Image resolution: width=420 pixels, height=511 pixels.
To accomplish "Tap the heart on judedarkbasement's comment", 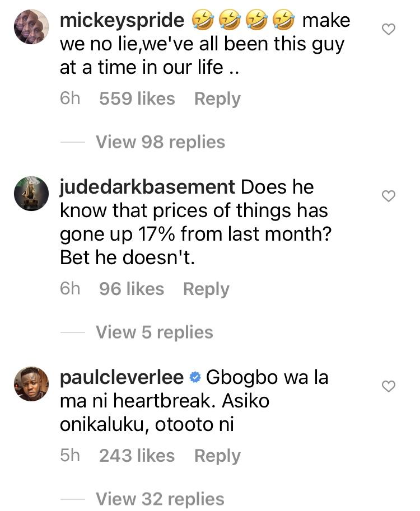I will [x=388, y=195].
